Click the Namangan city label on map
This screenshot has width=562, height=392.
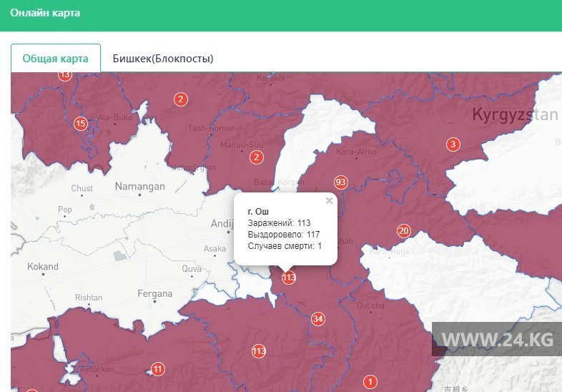(140, 187)
